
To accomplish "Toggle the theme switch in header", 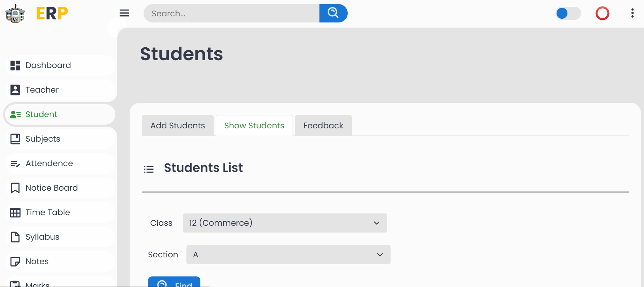I will 568,14.
